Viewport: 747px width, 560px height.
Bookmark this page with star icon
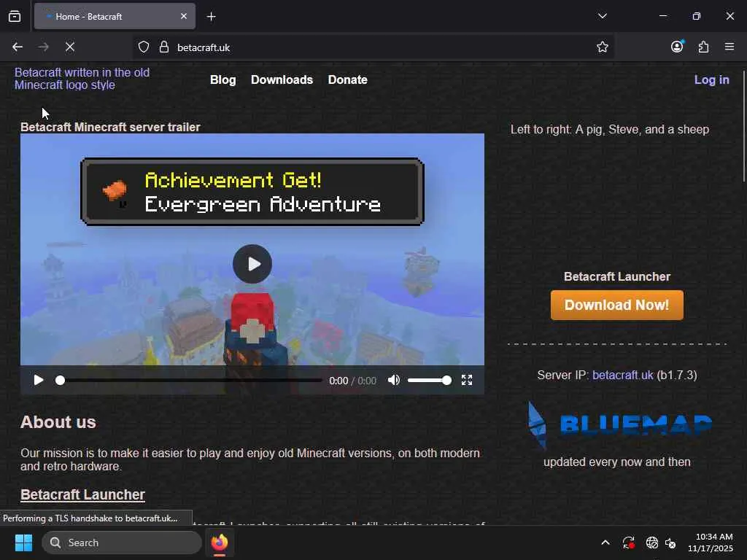(602, 47)
